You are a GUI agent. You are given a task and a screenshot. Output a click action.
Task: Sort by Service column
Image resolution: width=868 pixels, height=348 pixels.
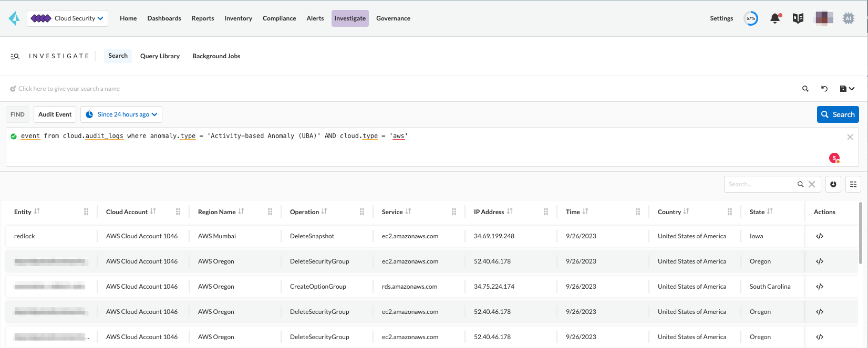click(408, 212)
